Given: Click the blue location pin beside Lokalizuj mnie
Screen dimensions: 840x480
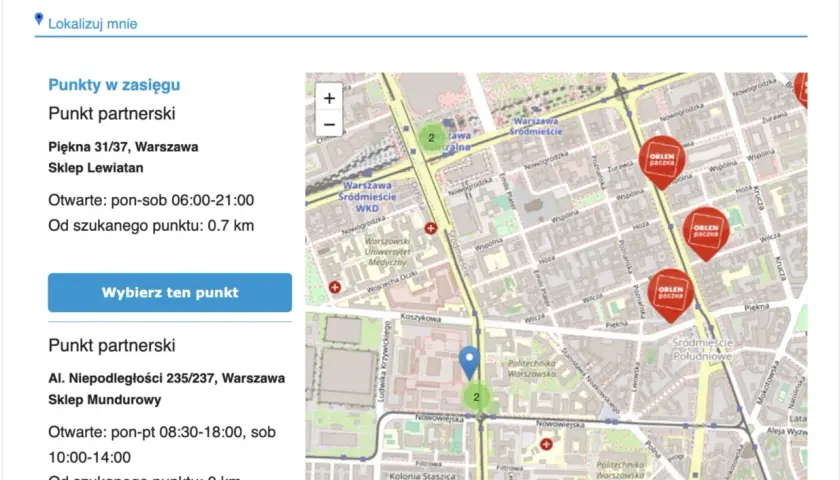Looking at the screenshot, I should (x=39, y=19).
